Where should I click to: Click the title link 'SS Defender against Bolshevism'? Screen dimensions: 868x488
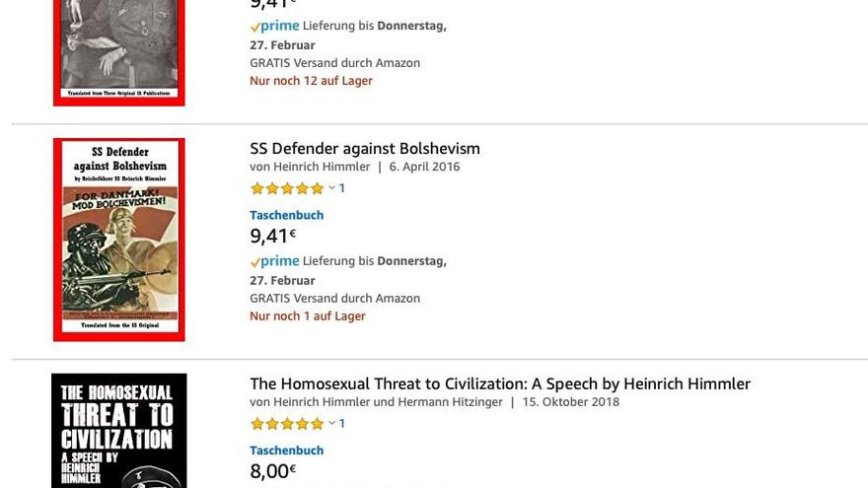(x=364, y=149)
